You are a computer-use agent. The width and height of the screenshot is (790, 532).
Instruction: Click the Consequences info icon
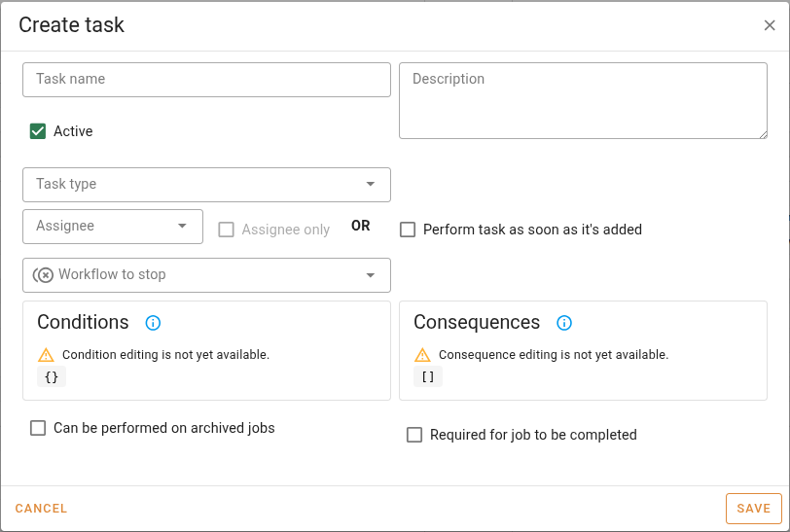(x=563, y=323)
